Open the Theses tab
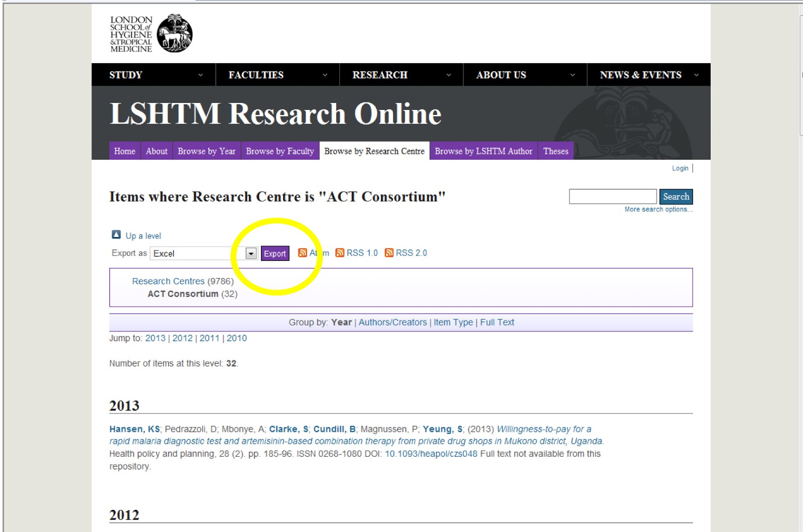This screenshot has height=532, width=803. [x=556, y=151]
